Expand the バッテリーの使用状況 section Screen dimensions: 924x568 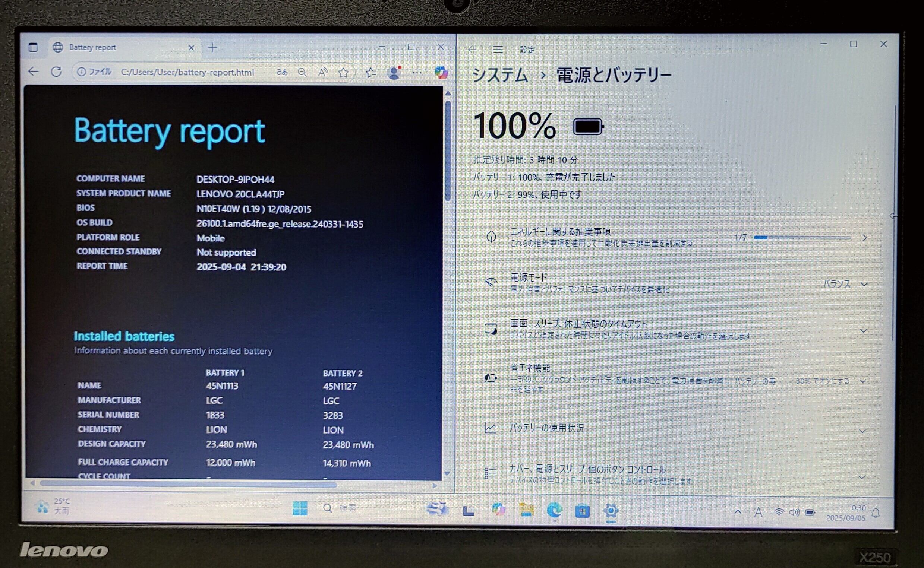click(863, 431)
